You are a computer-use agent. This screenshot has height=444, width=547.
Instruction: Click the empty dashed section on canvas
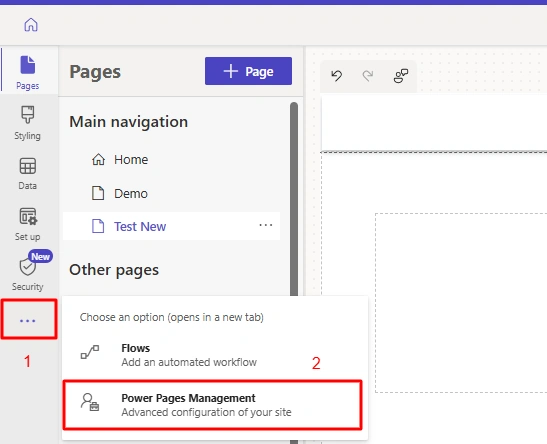(461, 303)
